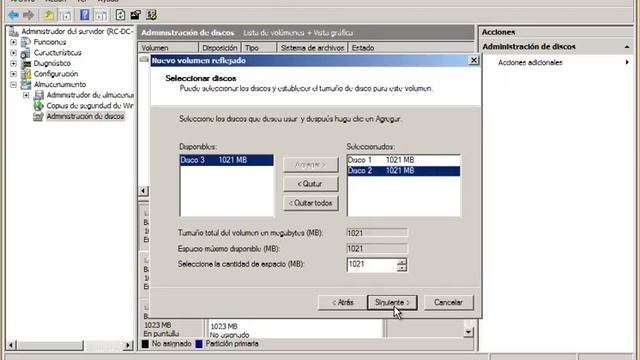This screenshot has height=360, width=640.
Task: Select Disco 2 in the Seleccionados list
Action: click(x=403, y=171)
